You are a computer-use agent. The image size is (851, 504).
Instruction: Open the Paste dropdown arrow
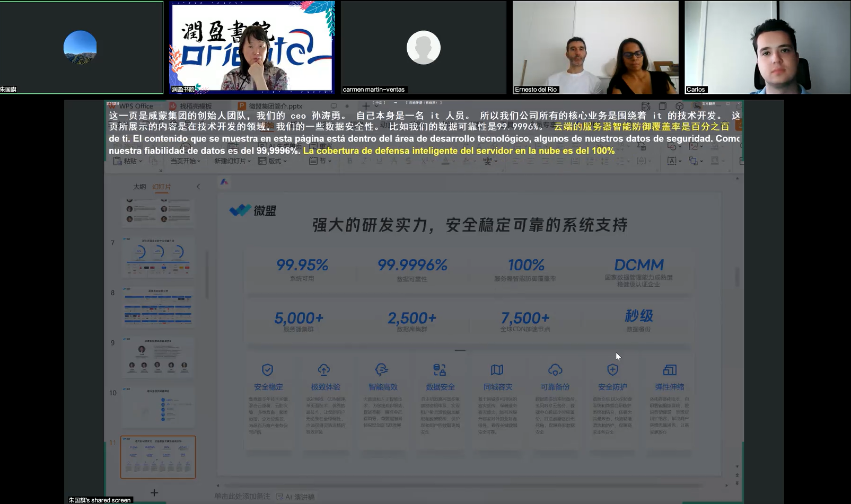(x=141, y=161)
